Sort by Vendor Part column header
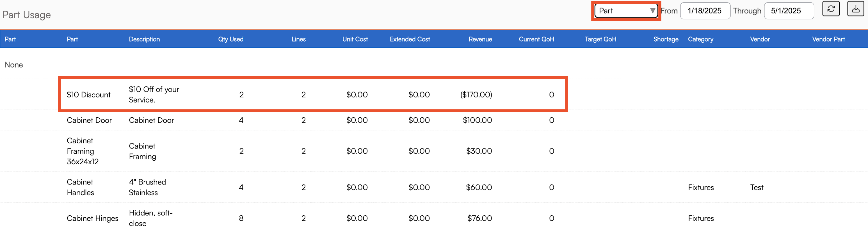 click(x=828, y=39)
